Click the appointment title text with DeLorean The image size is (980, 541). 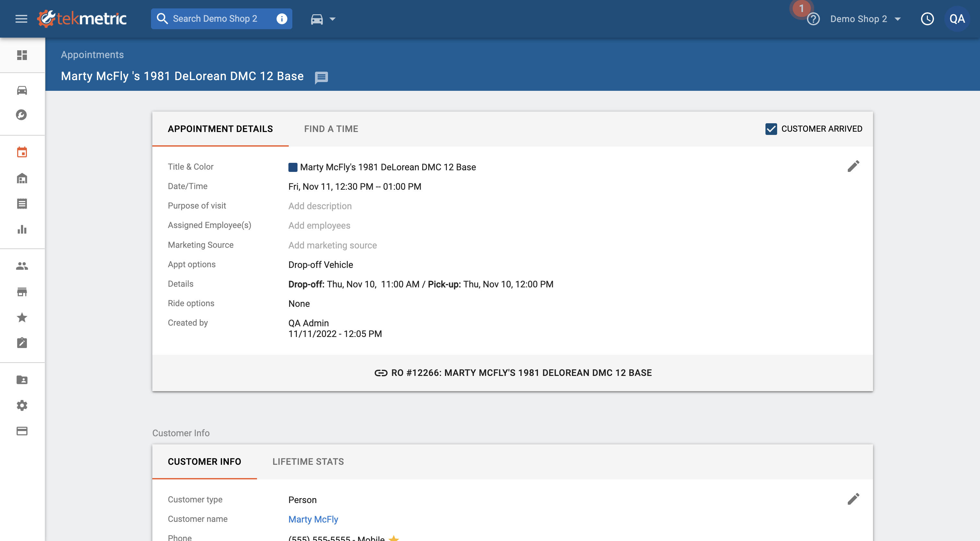coord(388,167)
